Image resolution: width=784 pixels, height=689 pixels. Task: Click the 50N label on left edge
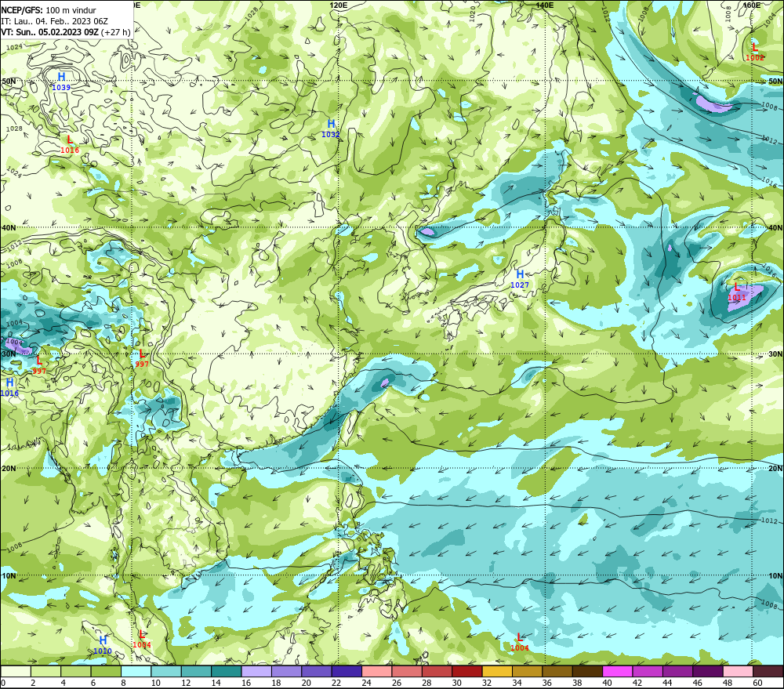point(9,81)
